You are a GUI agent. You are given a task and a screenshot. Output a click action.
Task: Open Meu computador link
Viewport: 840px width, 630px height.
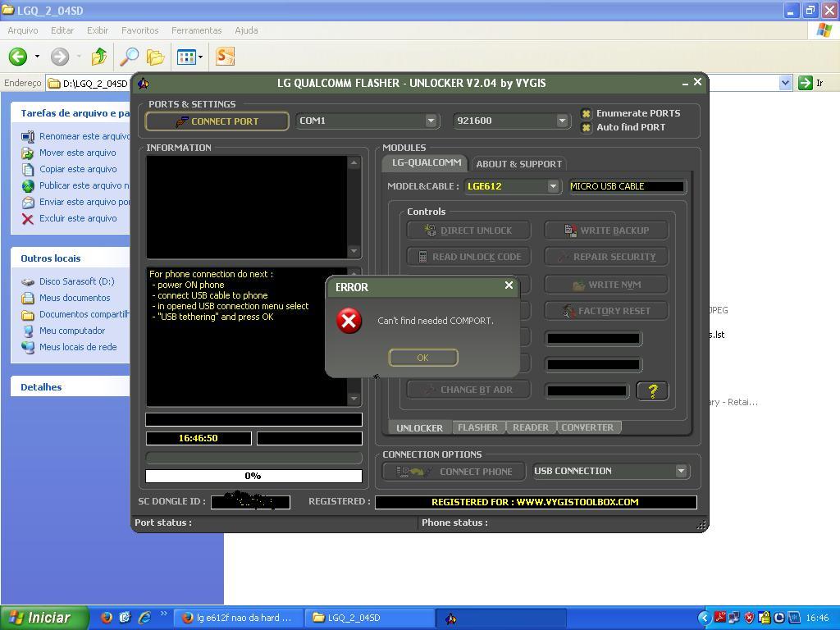point(72,331)
